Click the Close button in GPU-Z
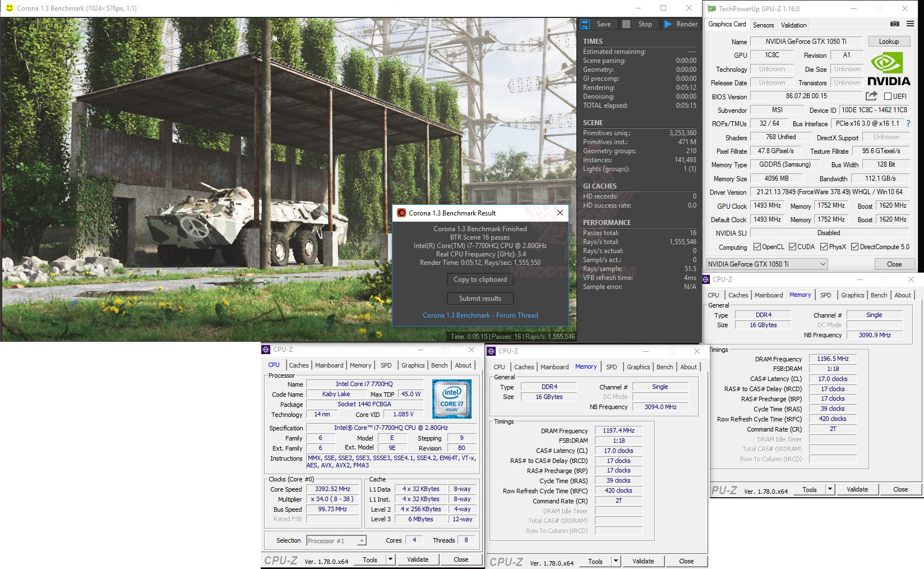The height and width of the screenshot is (569, 924). pos(894,264)
